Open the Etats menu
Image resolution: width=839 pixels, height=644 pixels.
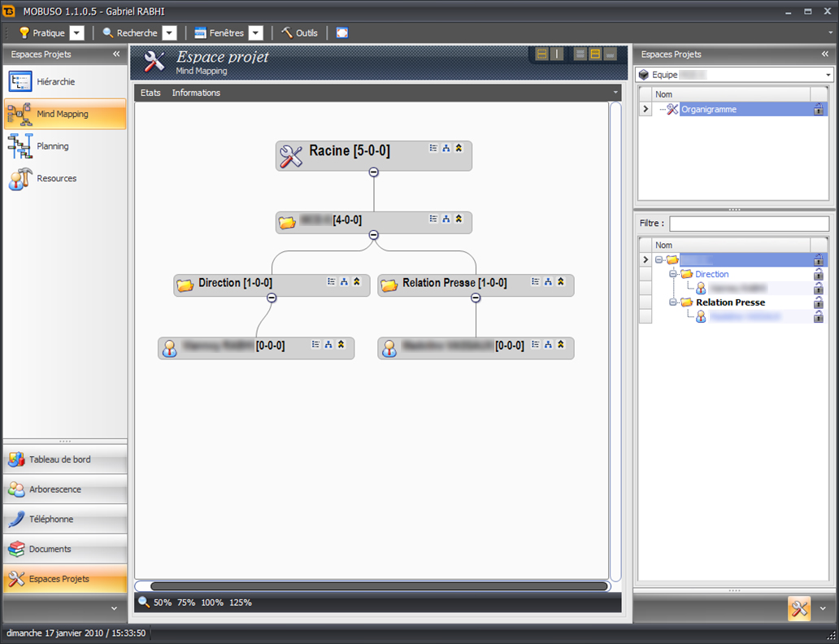tap(150, 93)
